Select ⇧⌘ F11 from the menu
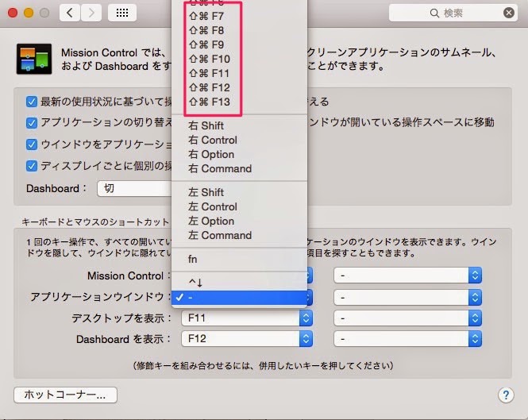The width and height of the screenshot is (528, 420). click(x=239, y=73)
